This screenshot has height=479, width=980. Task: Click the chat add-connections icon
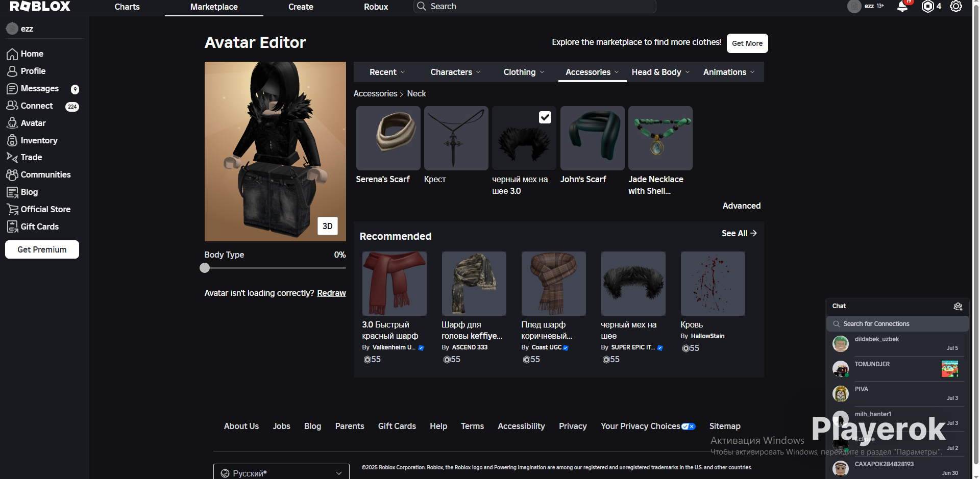pyautogui.click(x=958, y=306)
